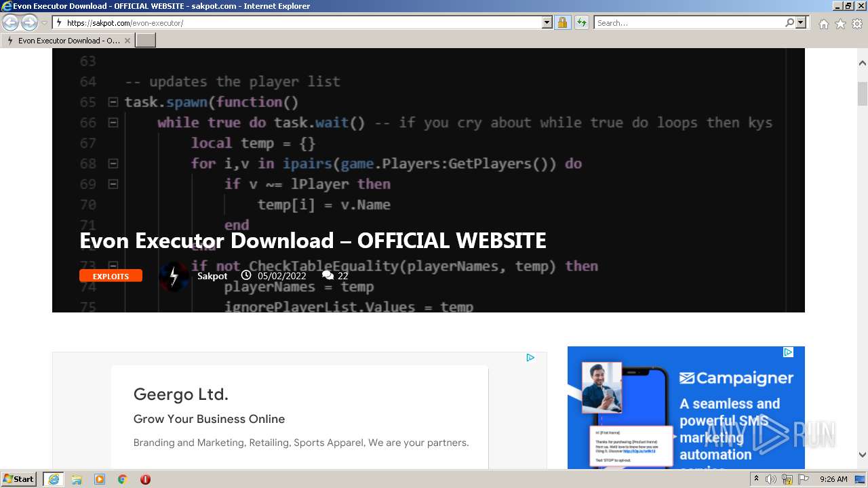868x488 pixels.
Task: Click the page scrollbar up arrow
Action: click(863, 62)
